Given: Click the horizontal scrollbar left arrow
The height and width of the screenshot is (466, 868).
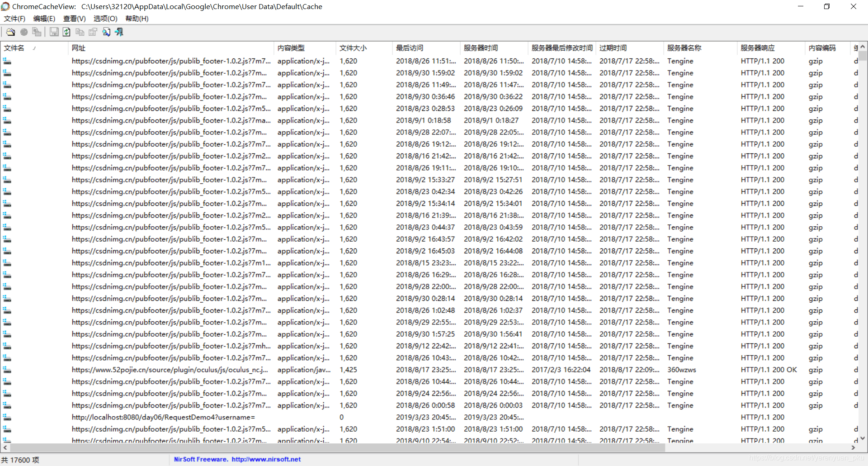Looking at the screenshot, I should click(x=5, y=447).
